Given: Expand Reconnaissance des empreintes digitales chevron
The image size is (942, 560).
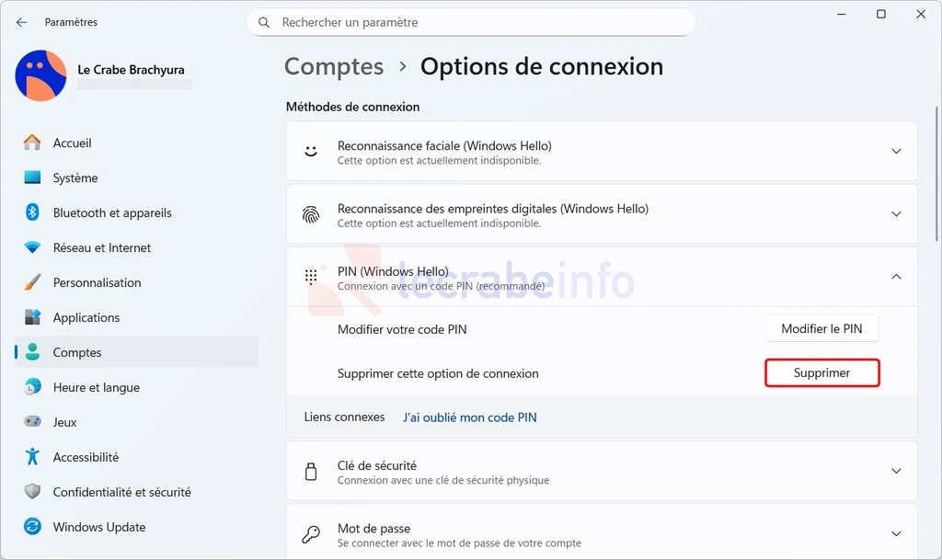Looking at the screenshot, I should click(x=896, y=214).
